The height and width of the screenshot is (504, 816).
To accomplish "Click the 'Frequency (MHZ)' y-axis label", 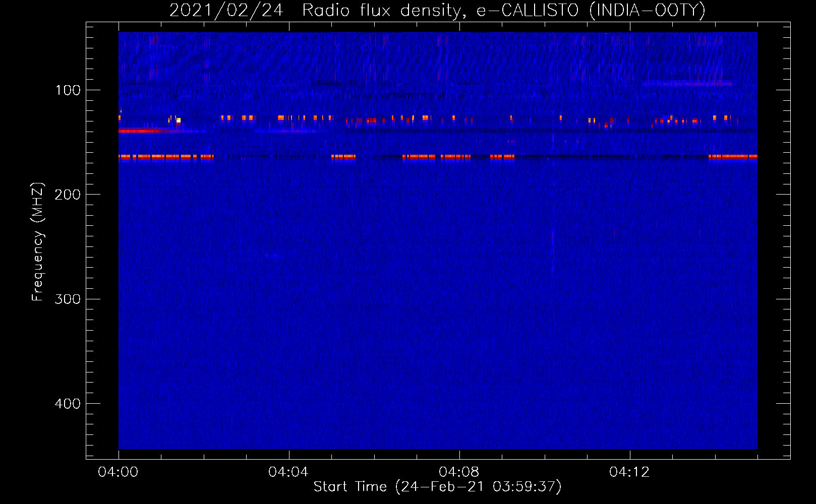I will coord(38,242).
